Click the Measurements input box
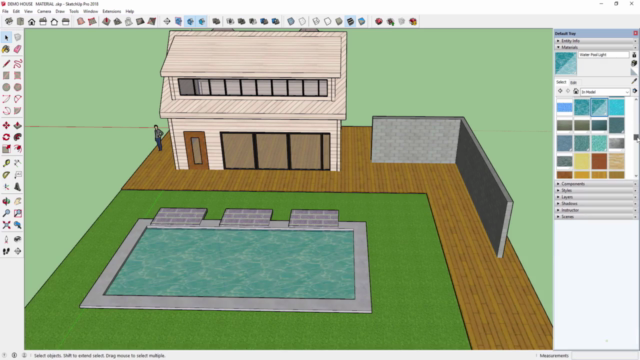The width and height of the screenshot is (640, 360). [604, 356]
